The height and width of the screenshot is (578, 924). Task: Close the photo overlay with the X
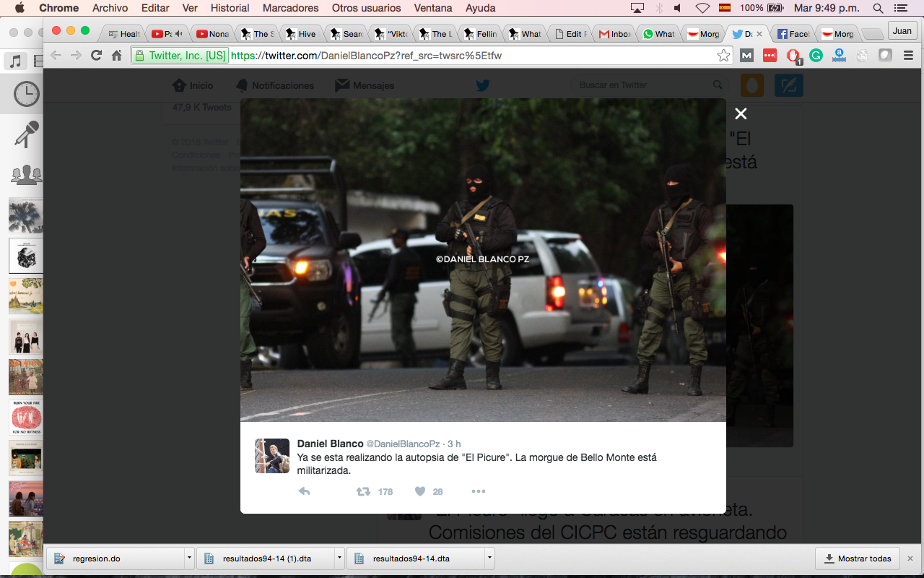(741, 113)
